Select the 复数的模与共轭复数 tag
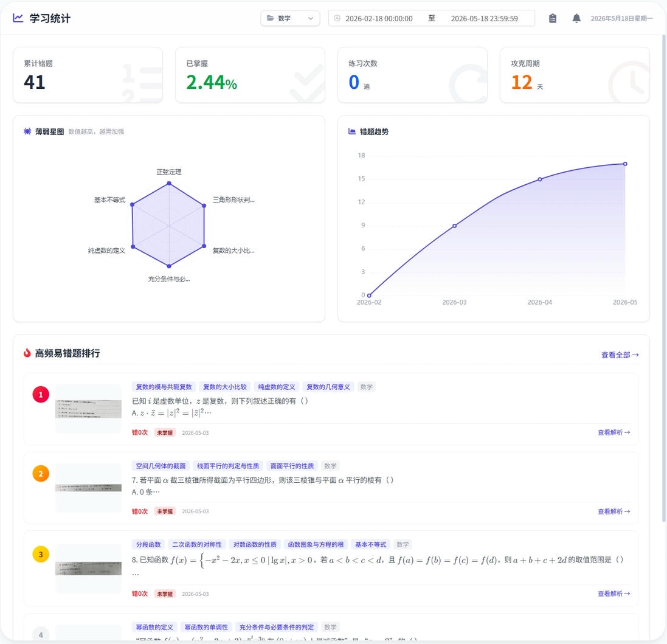 pos(164,387)
